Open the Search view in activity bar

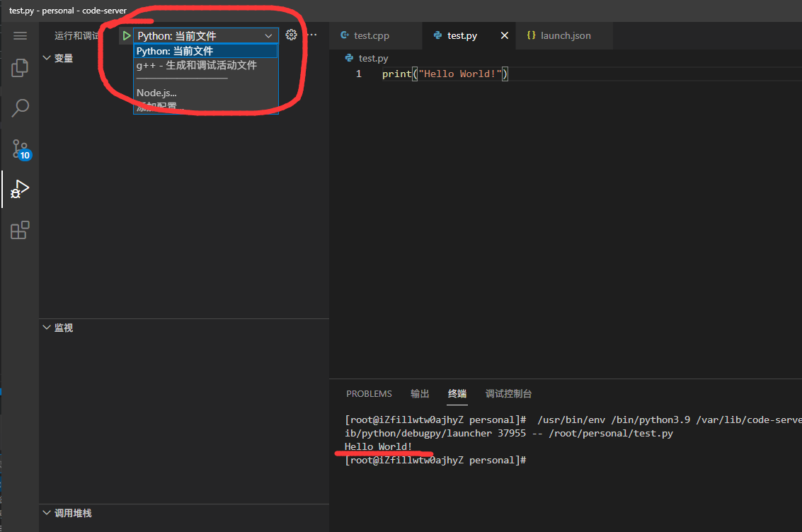pyautogui.click(x=20, y=108)
